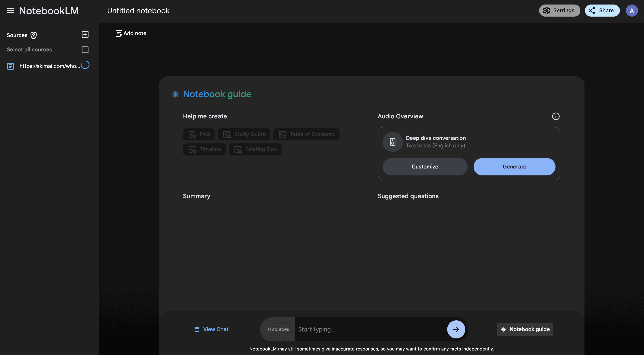Click the Deep dive speaker icon
Viewport: 644px width, 355px height.
coord(392,142)
